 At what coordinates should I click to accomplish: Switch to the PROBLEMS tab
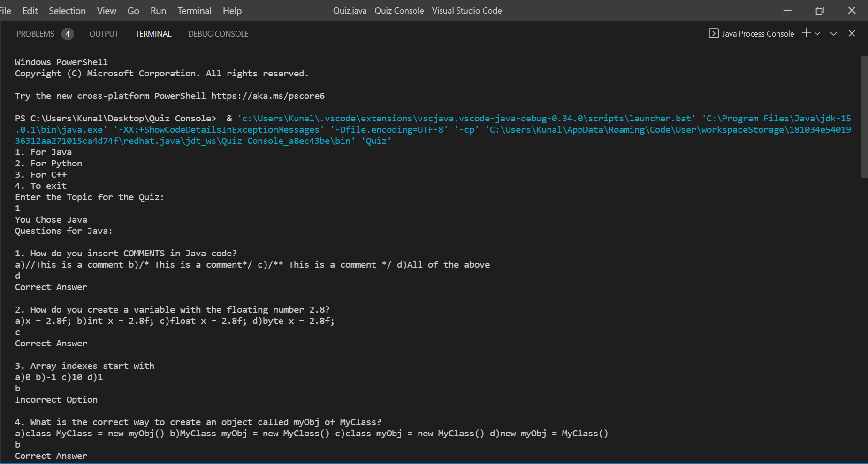pos(36,33)
